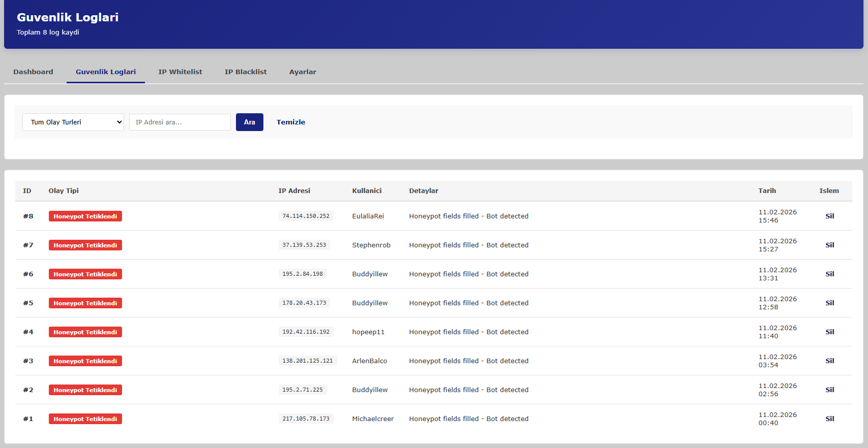Click ID #3 cell
This screenshot has width=868, height=448.
tap(28, 361)
